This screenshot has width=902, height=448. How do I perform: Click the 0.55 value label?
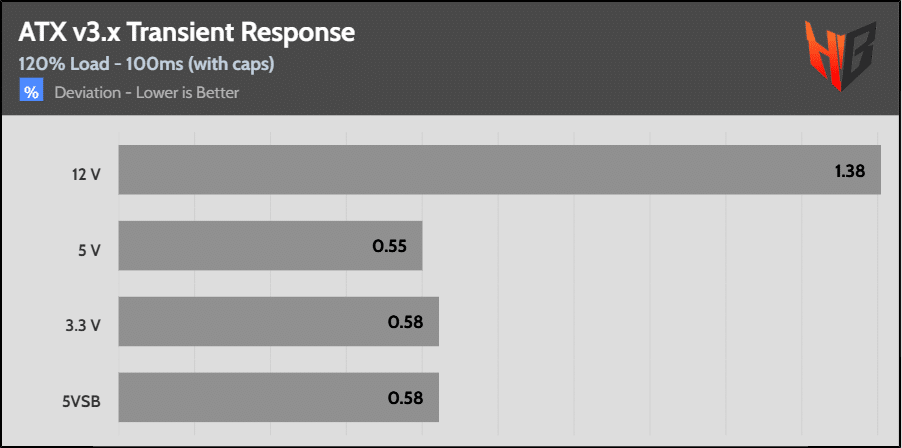pyautogui.click(x=389, y=246)
